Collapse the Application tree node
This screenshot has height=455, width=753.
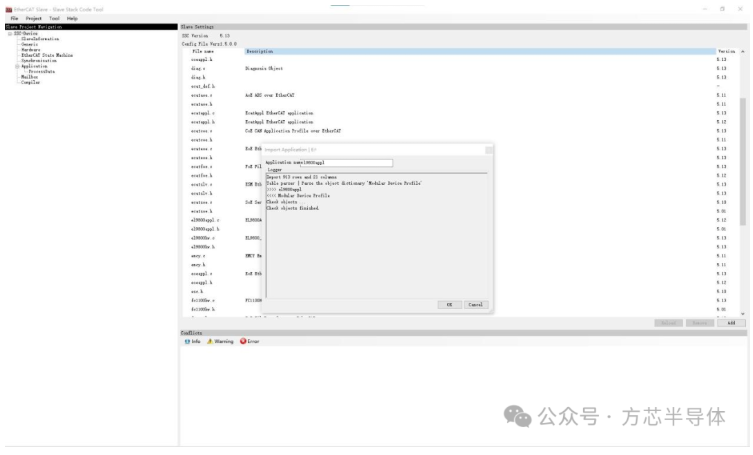[17, 66]
